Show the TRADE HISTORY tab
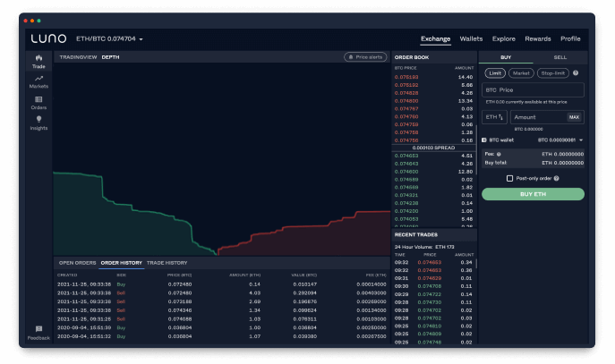 point(167,263)
